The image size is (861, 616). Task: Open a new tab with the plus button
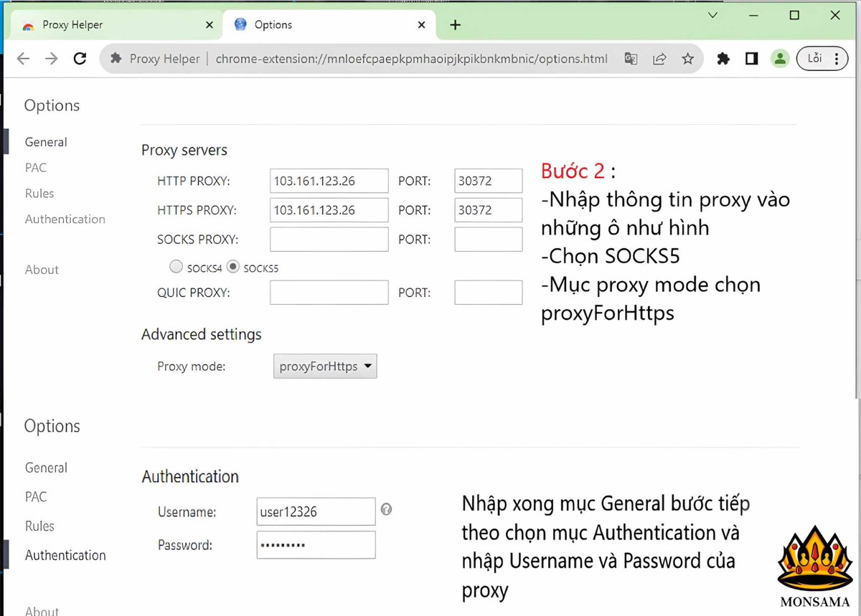coord(455,25)
